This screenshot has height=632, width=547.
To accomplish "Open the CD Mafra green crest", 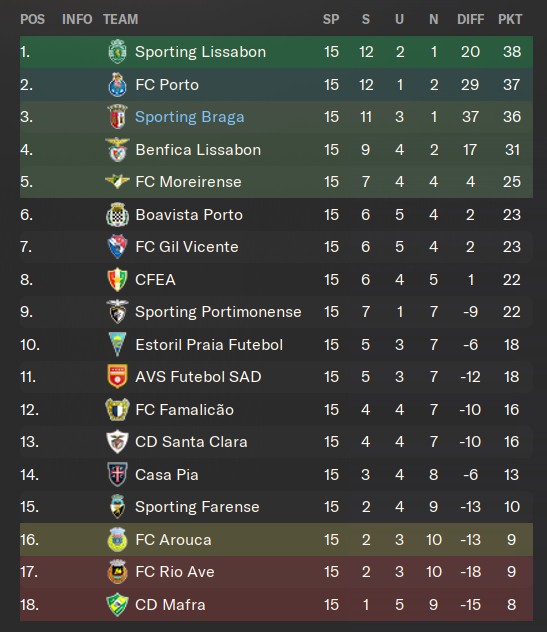I will 117,605.
